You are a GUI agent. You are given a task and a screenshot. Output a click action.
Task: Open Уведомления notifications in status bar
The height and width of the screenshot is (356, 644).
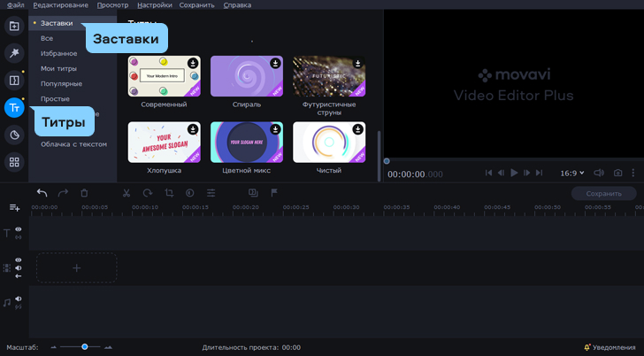pos(609,347)
